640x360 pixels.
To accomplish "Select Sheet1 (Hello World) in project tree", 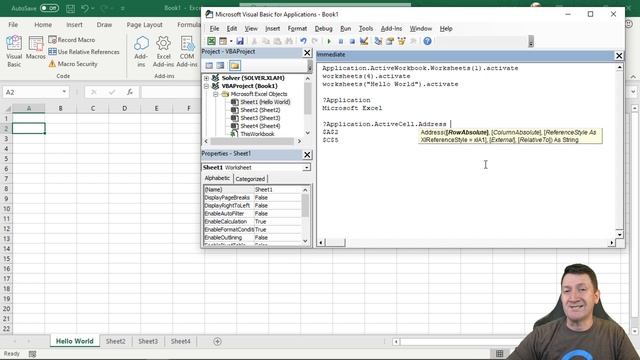I will click(x=265, y=102).
